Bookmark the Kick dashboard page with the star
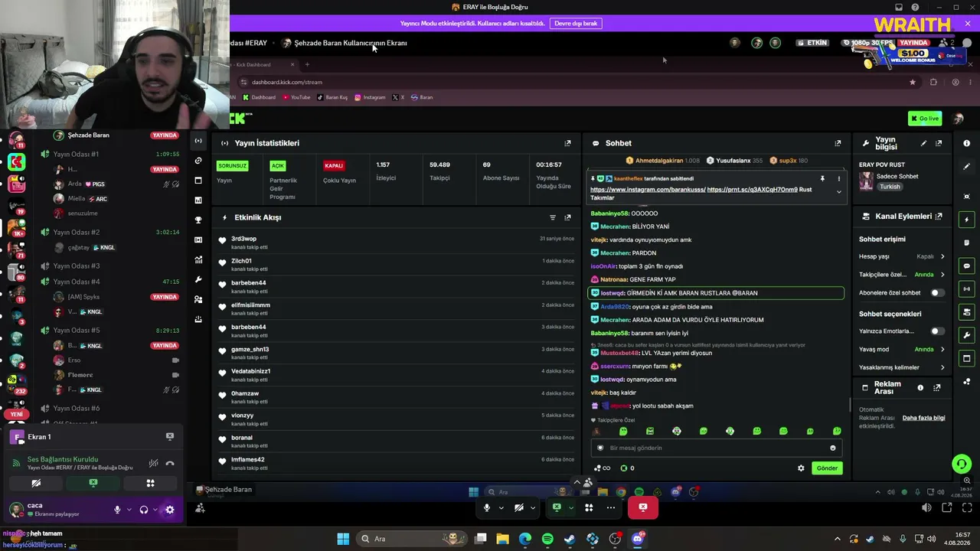This screenshot has width=980, height=551. point(913,82)
